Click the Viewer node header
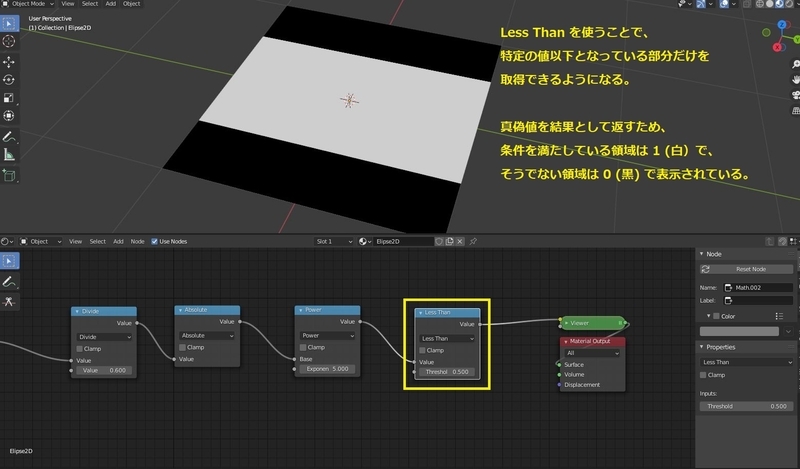Screen dimensions: 800x469 click(592, 323)
